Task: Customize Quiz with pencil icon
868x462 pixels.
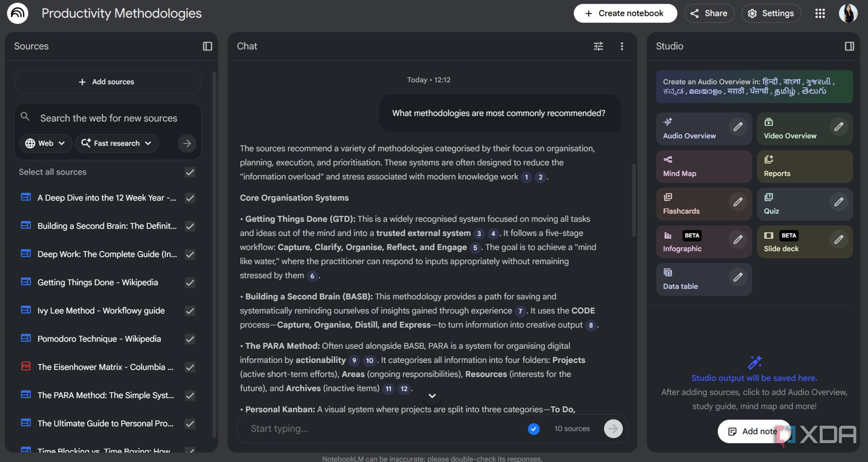Action: pyautogui.click(x=838, y=202)
